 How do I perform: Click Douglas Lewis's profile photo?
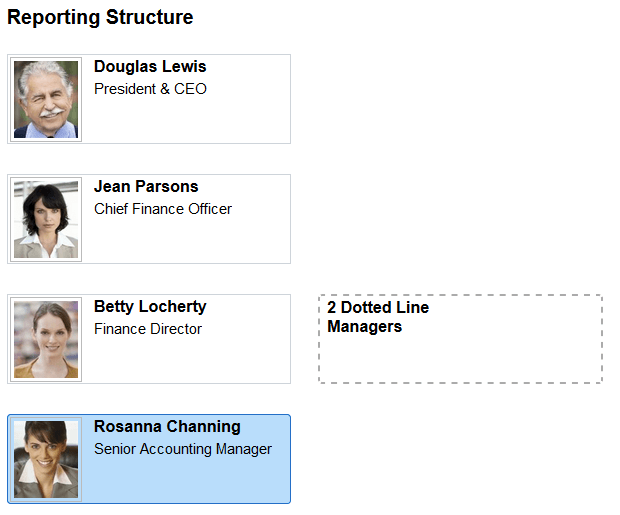[x=47, y=99]
